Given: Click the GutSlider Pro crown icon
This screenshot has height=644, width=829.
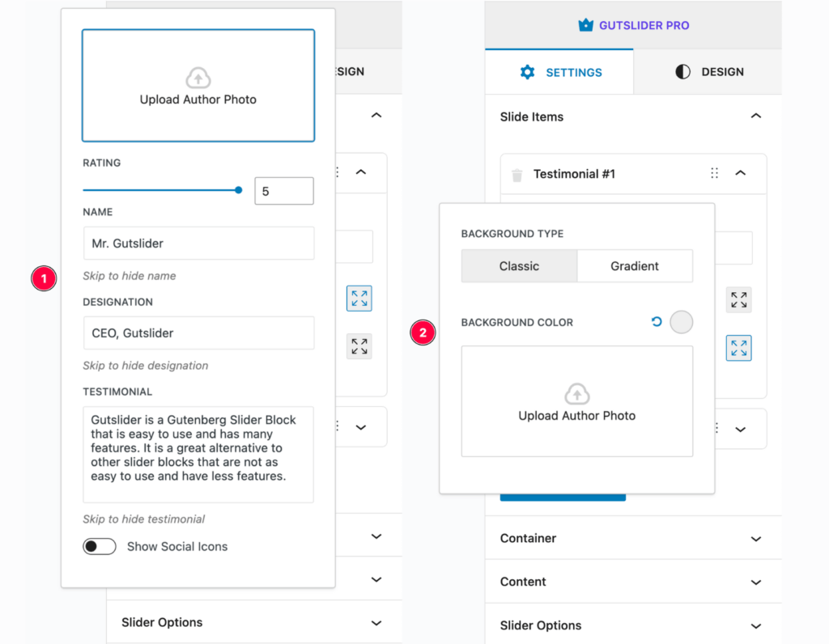Looking at the screenshot, I should point(586,25).
